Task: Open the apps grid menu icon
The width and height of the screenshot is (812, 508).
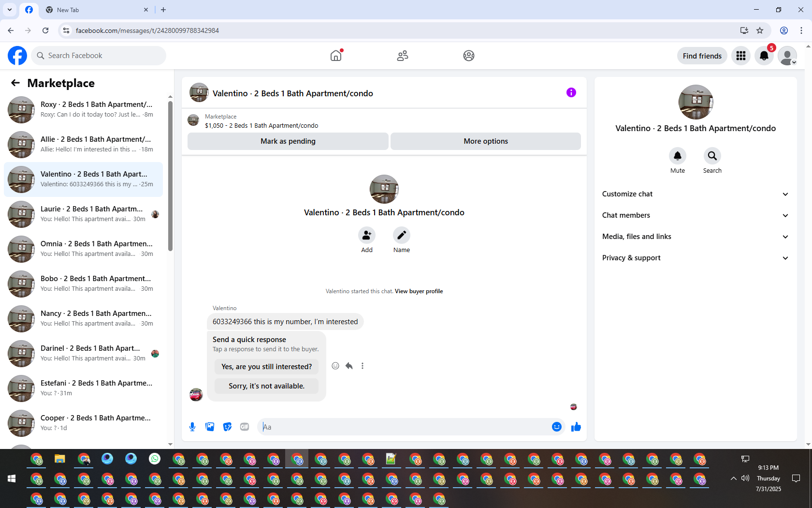Action: click(x=741, y=56)
